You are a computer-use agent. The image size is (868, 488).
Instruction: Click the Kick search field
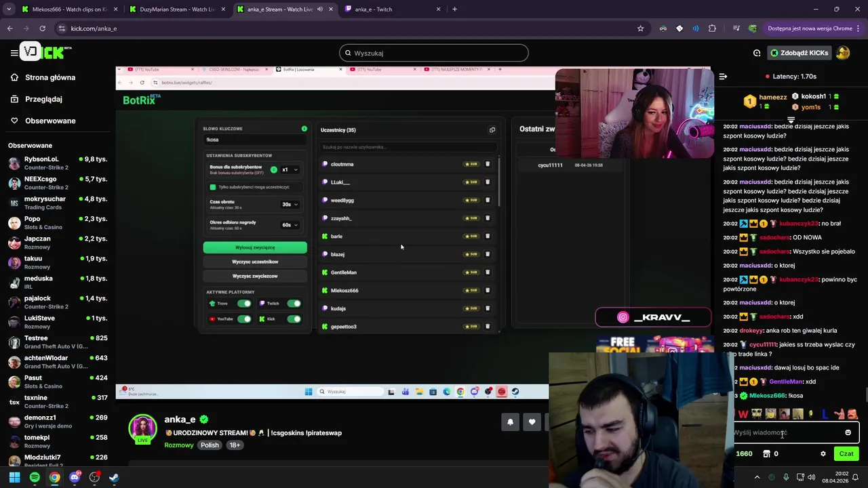[434, 53]
